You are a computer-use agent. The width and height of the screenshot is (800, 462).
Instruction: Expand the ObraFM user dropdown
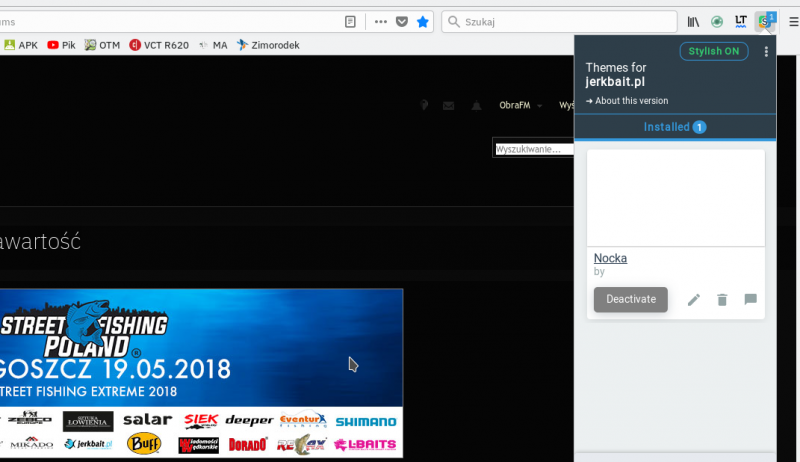tap(521, 105)
